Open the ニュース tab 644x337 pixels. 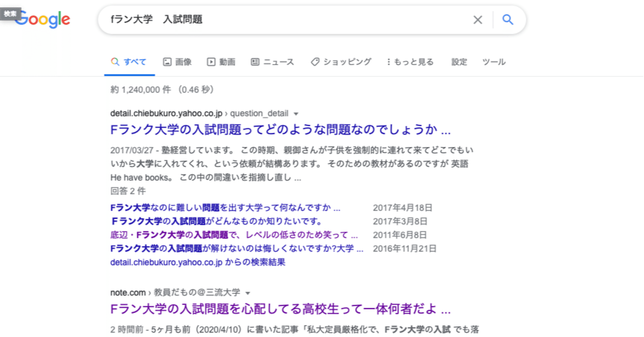coord(272,62)
